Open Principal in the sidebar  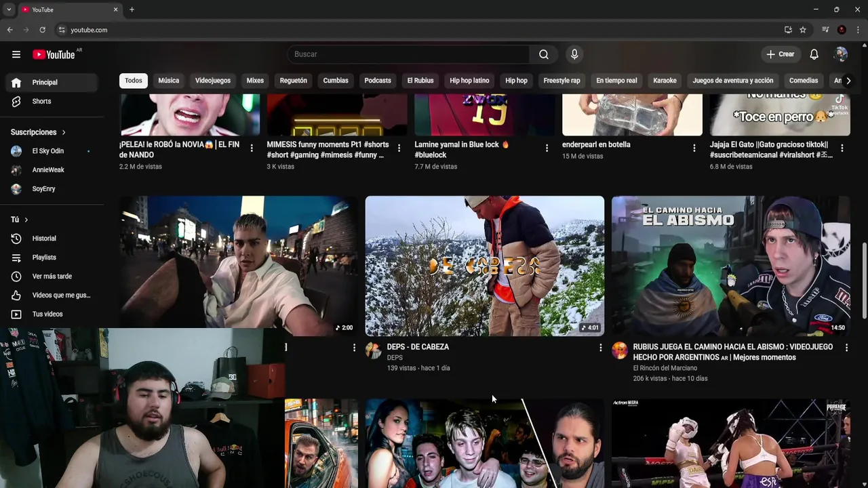click(x=53, y=83)
